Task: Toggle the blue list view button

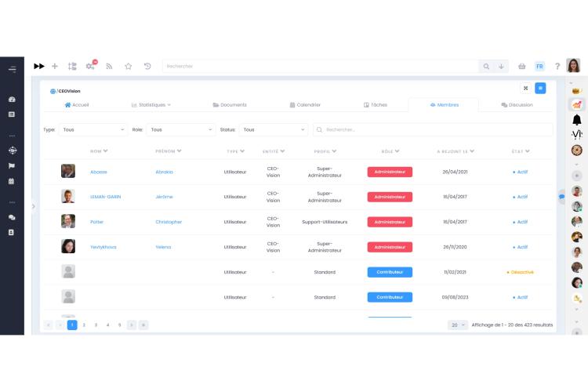Action: [x=539, y=88]
